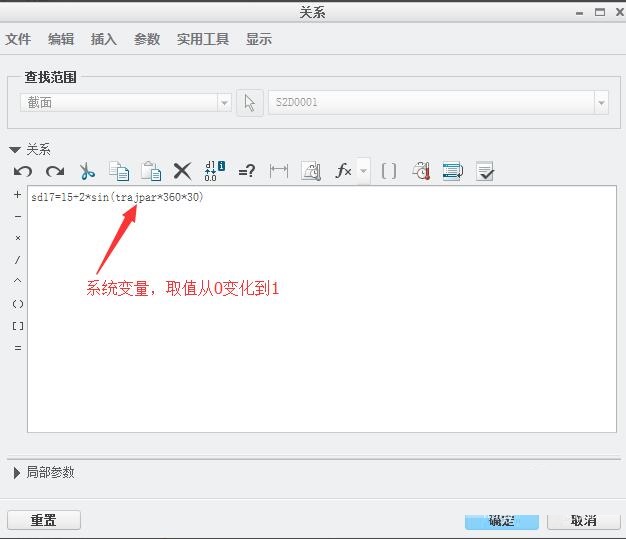Insert square brackets from side bar
This screenshot has height=539, width=626.
tap(18, 326)
